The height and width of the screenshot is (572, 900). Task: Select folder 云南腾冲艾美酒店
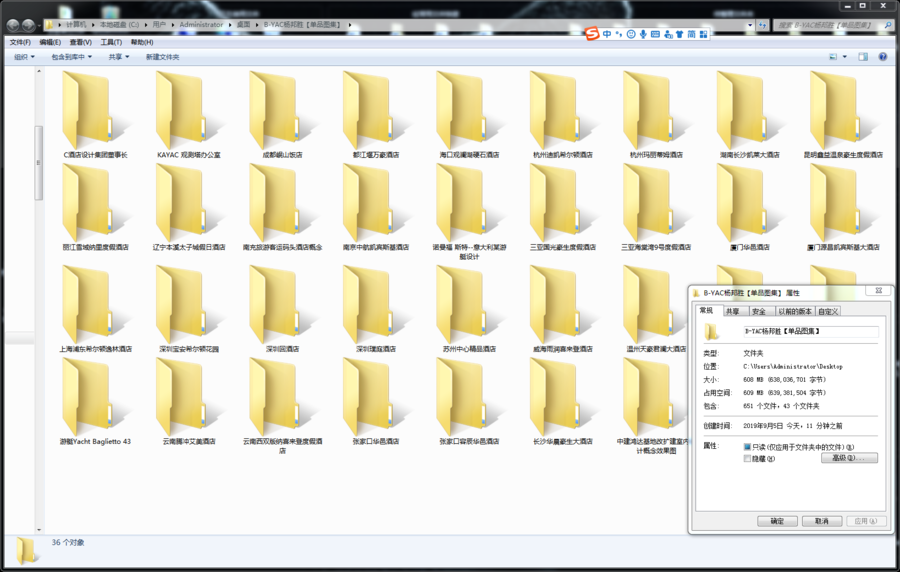click(x=188, y=402)
